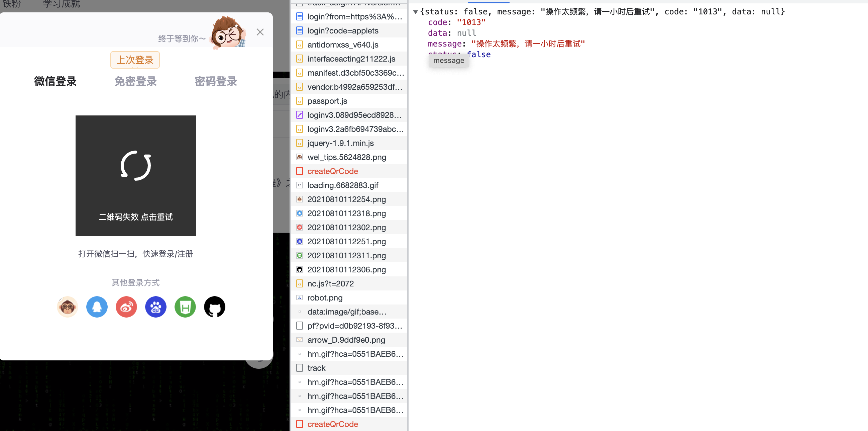Select nc.js?t=2072 request
The image size is (868, 431).
coord(349,284)
